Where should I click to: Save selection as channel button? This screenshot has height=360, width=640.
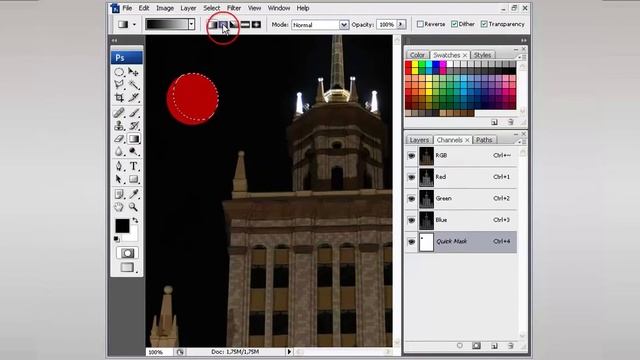[x=476, y=346]
